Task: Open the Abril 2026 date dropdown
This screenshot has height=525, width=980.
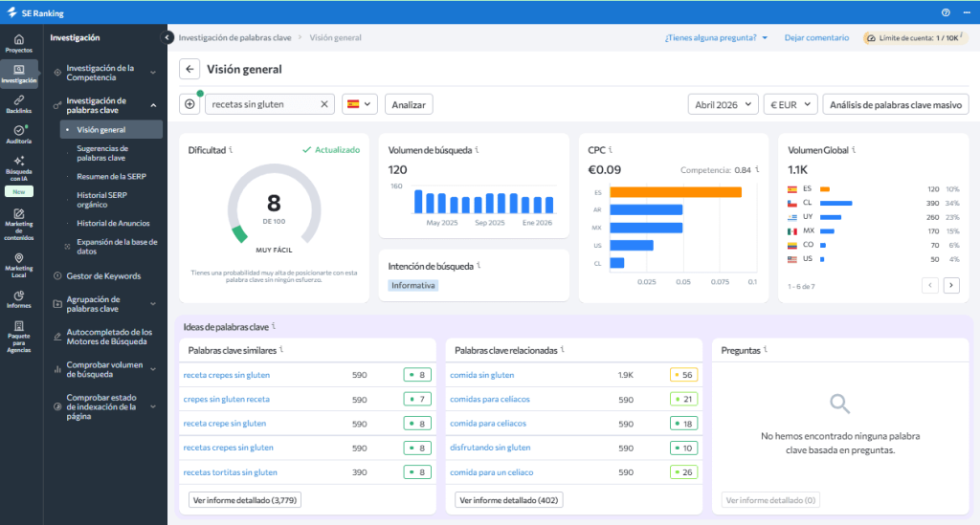Action: click(x=722, y=104)
